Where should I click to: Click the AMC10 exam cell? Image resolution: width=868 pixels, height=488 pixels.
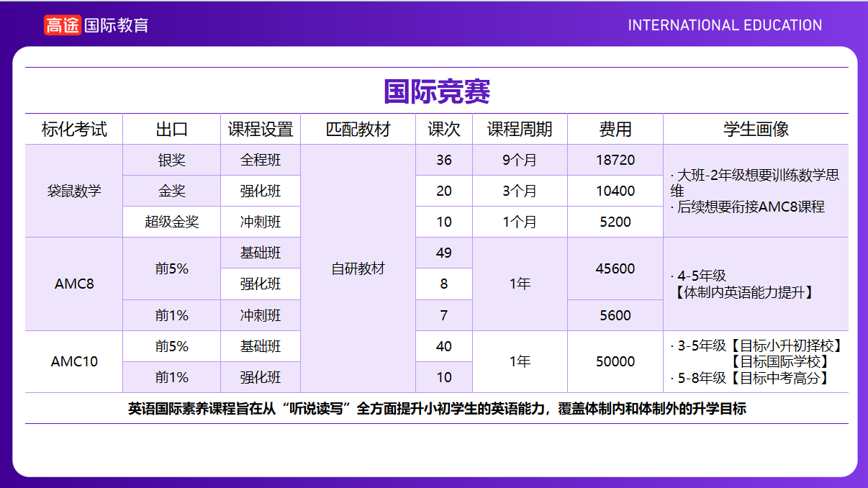74,361
